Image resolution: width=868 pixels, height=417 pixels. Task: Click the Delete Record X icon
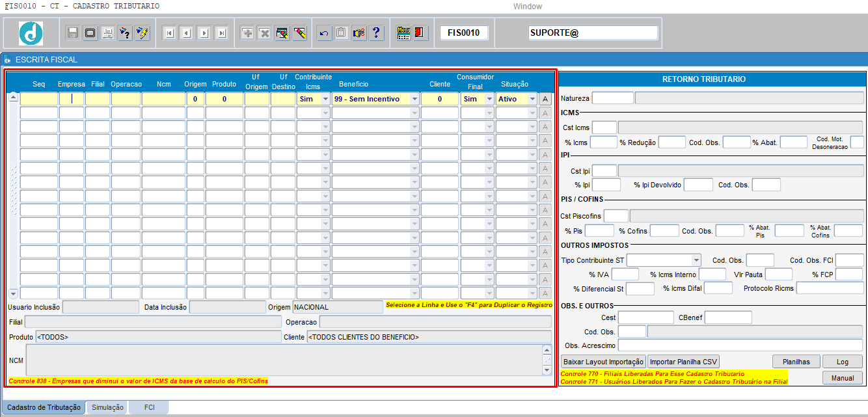pyautogui.click(x=264, y=33)
